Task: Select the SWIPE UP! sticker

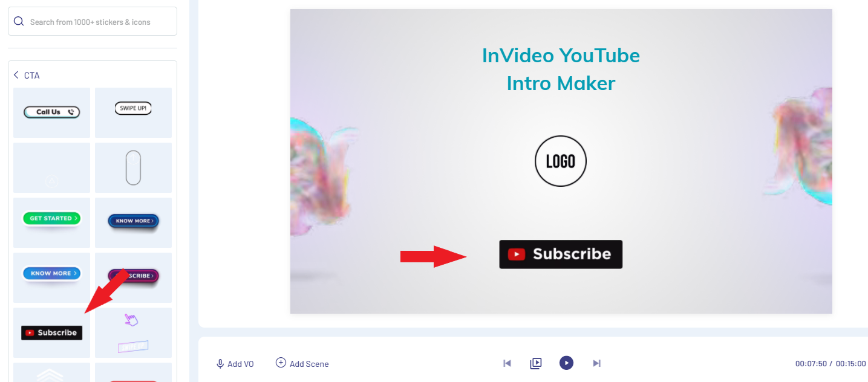Action: click(133, 112)
